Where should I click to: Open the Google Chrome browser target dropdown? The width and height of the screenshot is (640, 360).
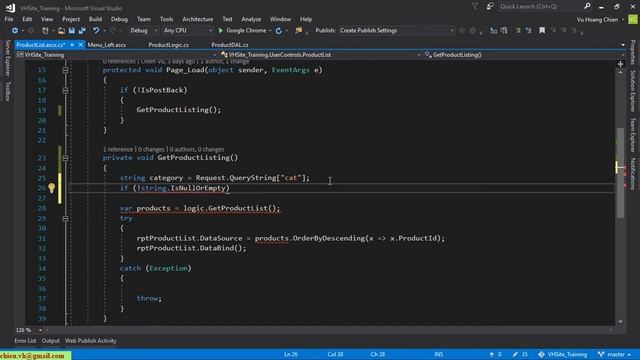coord(270,31)
